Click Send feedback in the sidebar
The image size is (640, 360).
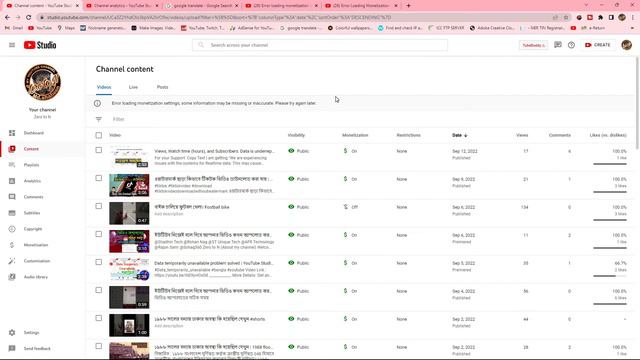tap(42, 349)
